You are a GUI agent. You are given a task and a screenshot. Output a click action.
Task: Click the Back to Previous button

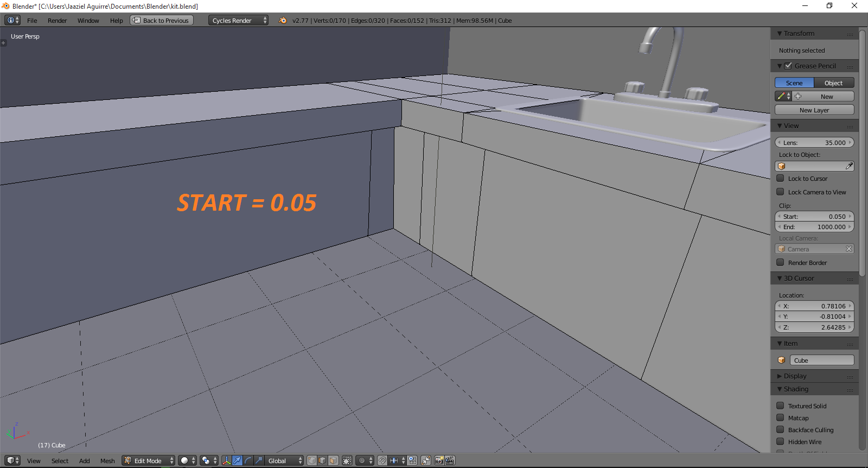[162, 21]
